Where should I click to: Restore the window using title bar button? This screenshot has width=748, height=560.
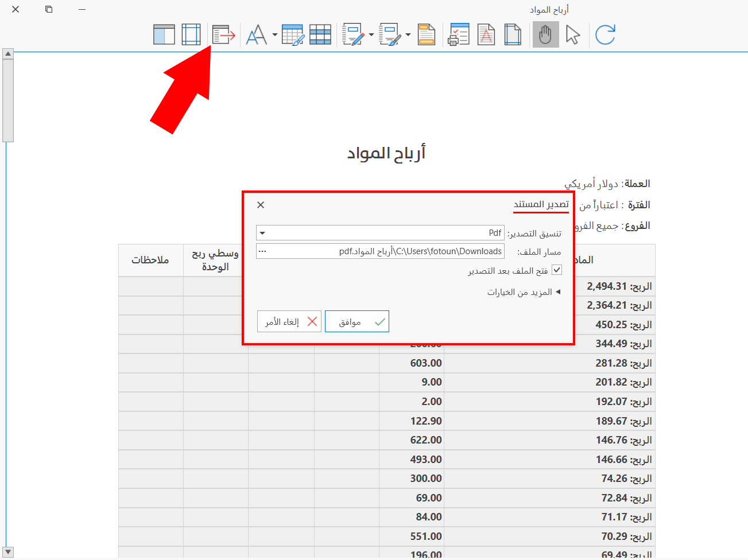tap(49, 9)
